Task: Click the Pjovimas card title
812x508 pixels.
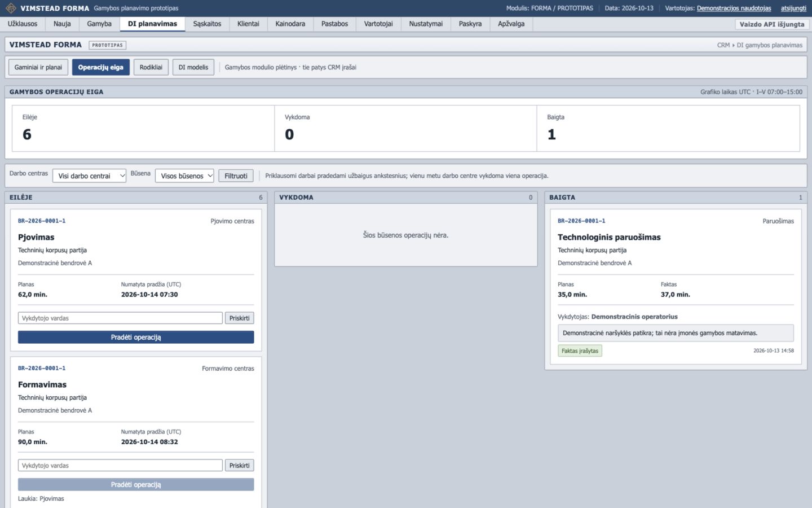Action: (36, 237)
